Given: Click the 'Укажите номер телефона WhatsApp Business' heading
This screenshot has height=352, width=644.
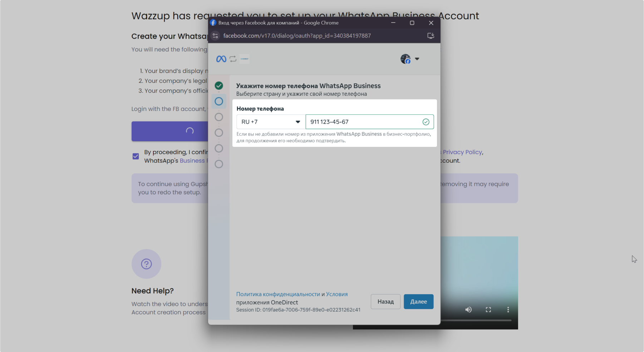Looking at the screenshot, I should click(x=308, y=86).
